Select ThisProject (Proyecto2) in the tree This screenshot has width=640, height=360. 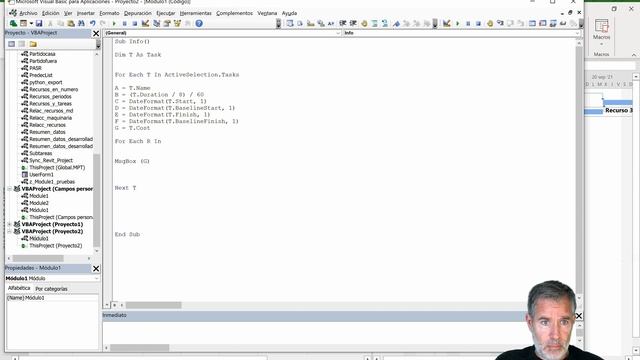pos(55,246)
